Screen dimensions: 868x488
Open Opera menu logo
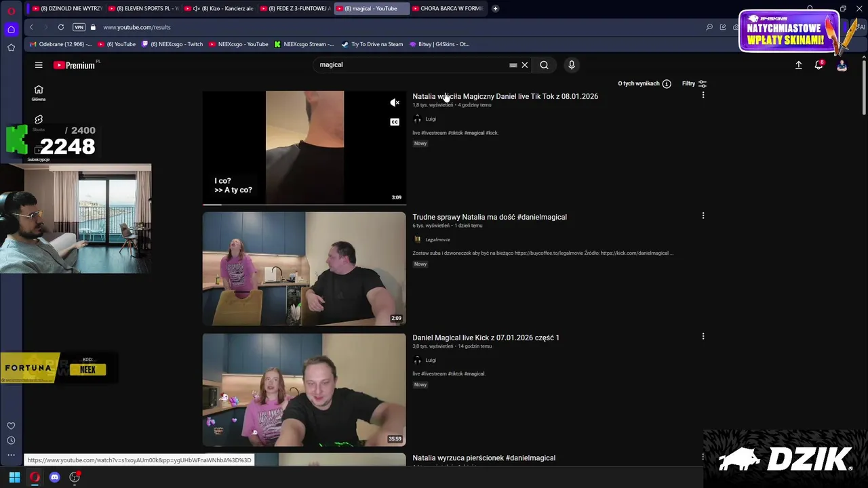tap(11, 10)
